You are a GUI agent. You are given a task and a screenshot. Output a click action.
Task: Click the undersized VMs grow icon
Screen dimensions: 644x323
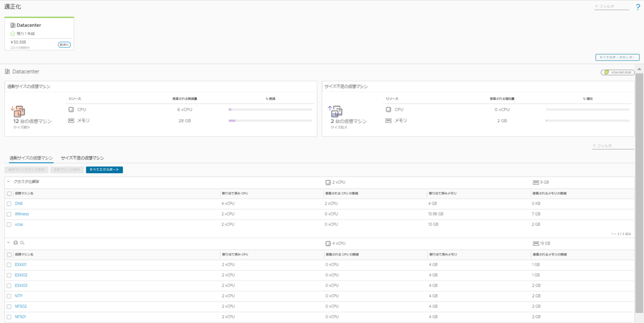[335, 111]
